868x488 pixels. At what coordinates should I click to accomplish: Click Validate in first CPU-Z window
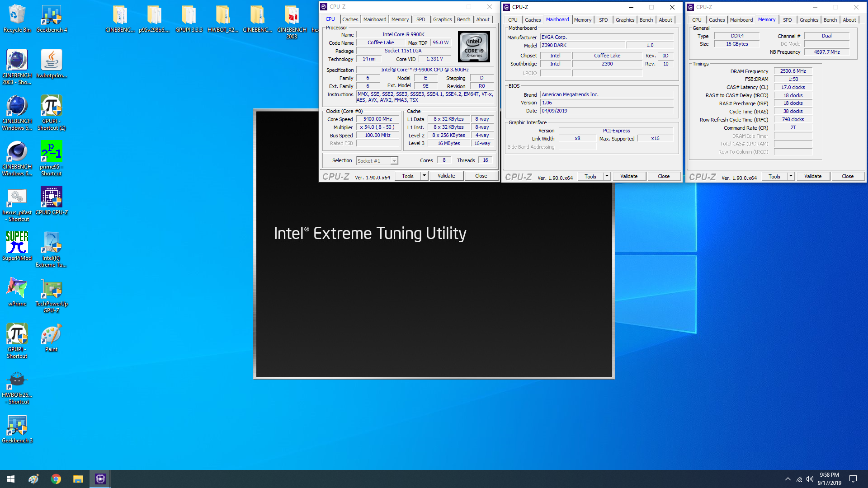click(x=446, y=176)
